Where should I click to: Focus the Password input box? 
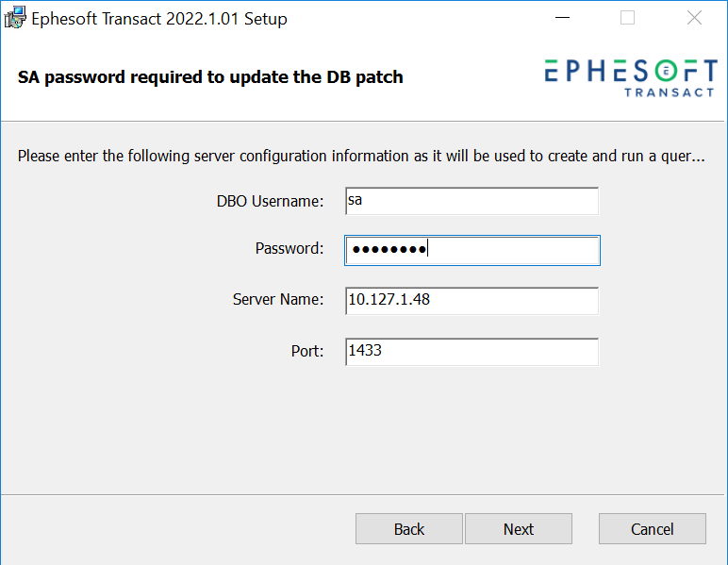[472, 250]
